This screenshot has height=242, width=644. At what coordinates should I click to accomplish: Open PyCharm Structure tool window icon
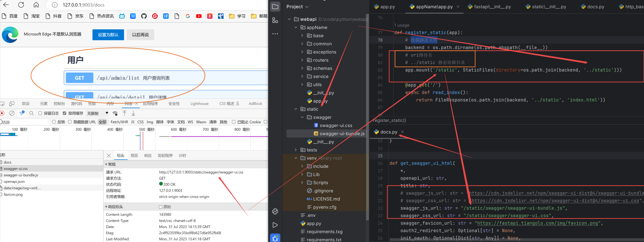(x=275, y=20)
